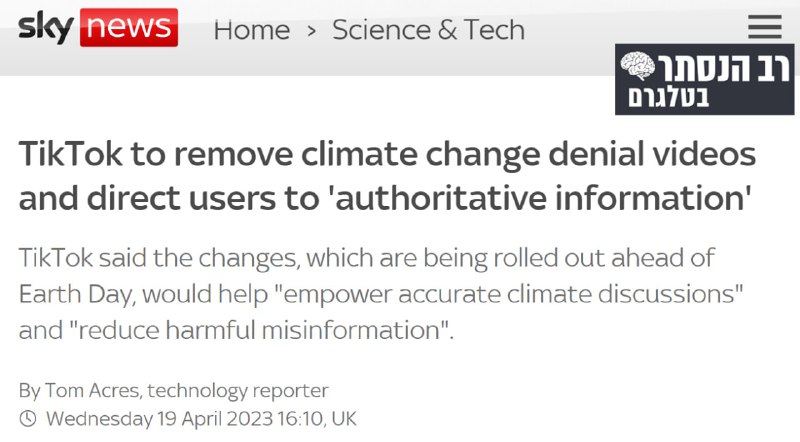Click 'authoritative information' in the headline
Viewport: 800px width, 442px height.
(x=540, y=197)
